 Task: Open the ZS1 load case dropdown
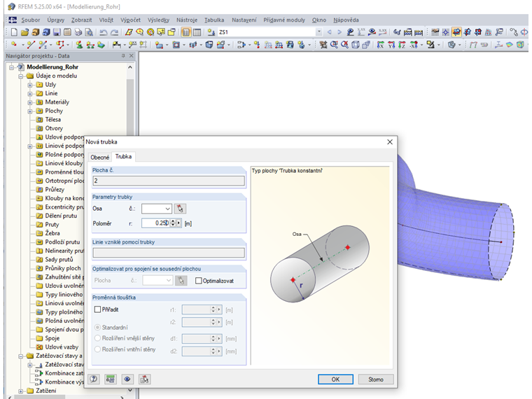[318, 32]
